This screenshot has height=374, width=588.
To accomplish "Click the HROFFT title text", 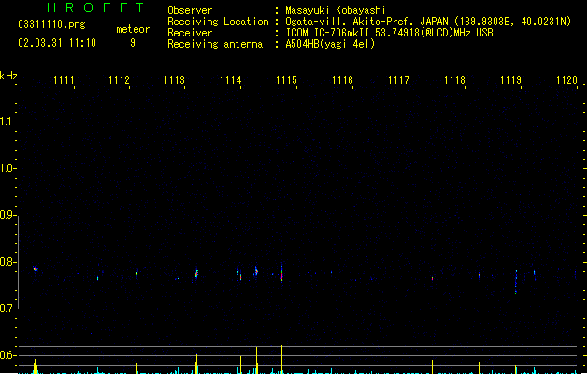I will coord(95,7).
